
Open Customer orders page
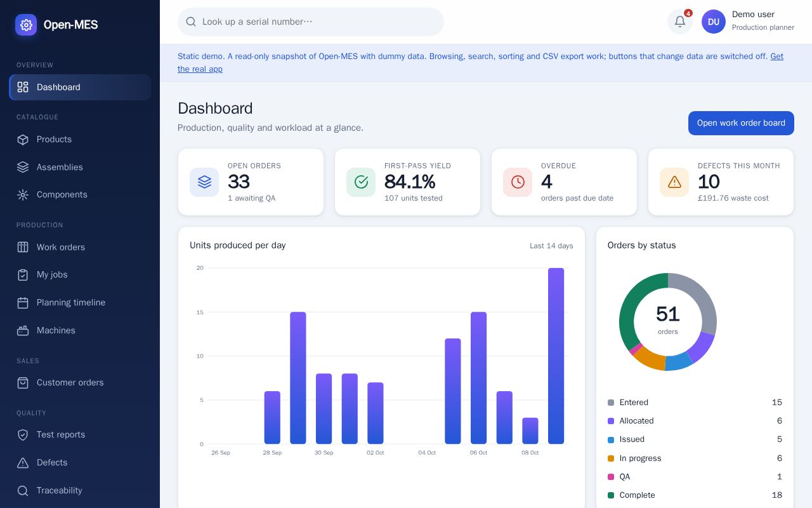click(80, 382)
